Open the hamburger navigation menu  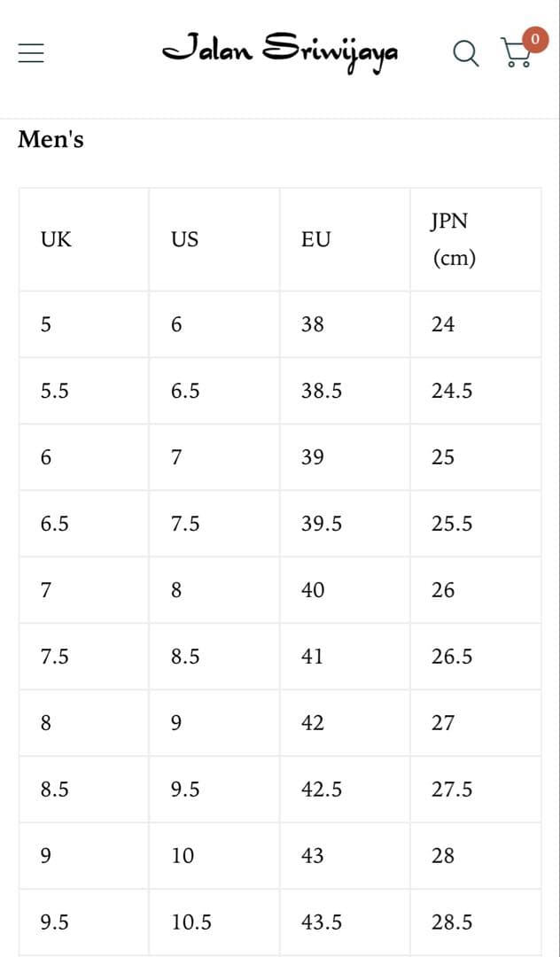click(x=31, y=53)
